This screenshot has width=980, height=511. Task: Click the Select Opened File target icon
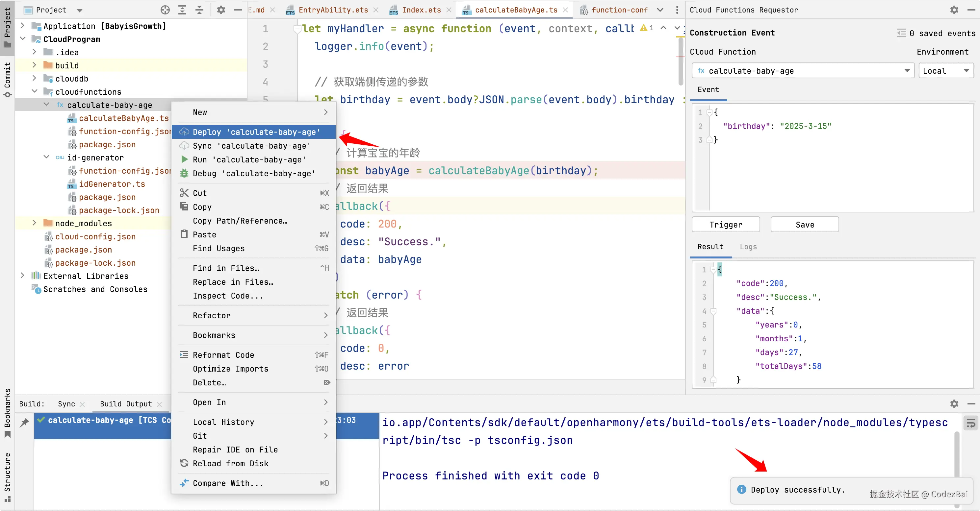(165, 10)
